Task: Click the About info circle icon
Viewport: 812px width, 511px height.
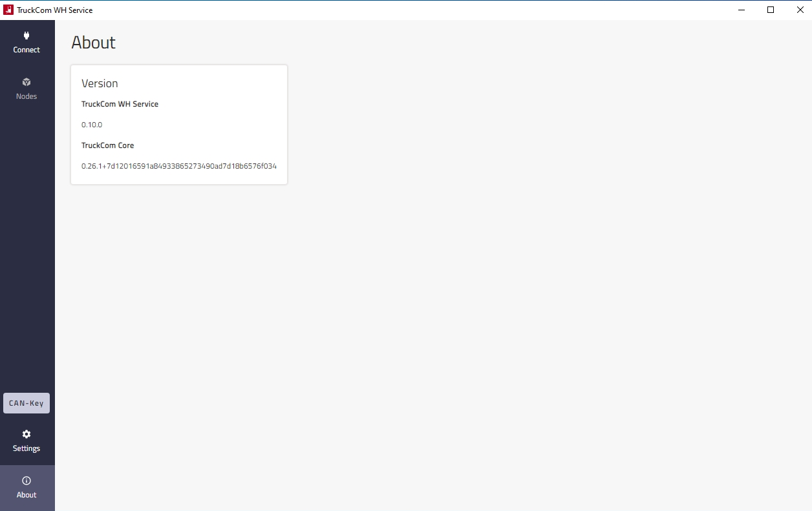Action: pos(27,481)
